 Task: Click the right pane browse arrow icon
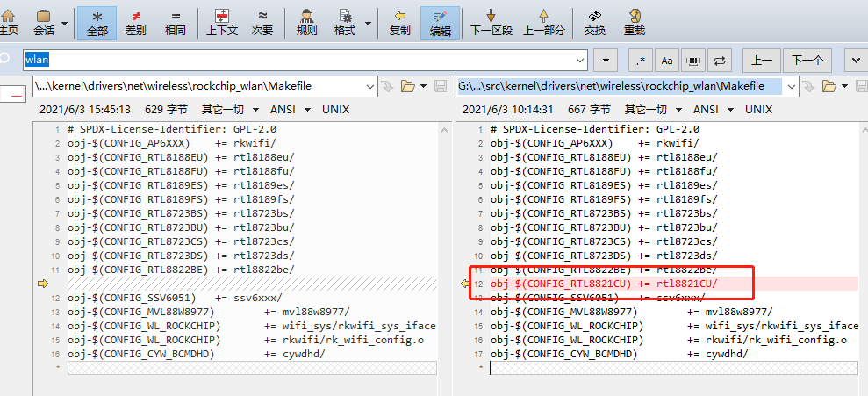(809, 86)
